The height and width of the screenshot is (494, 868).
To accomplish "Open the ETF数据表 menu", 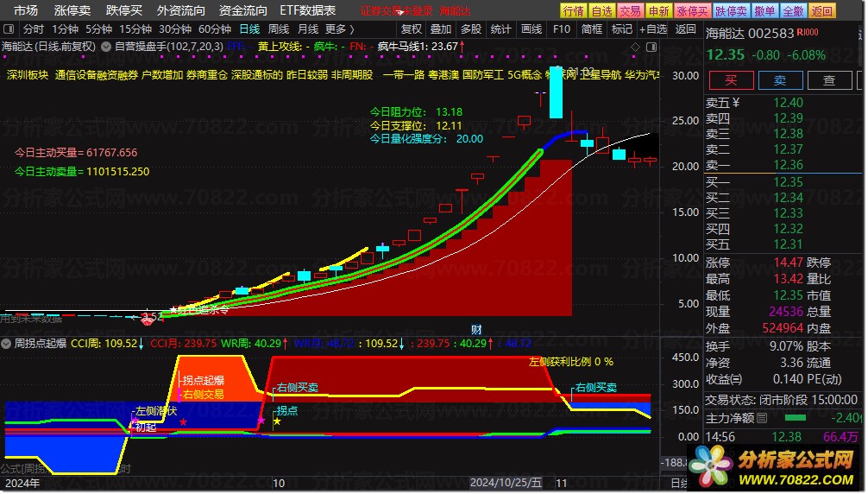I will tap(308, 10).
